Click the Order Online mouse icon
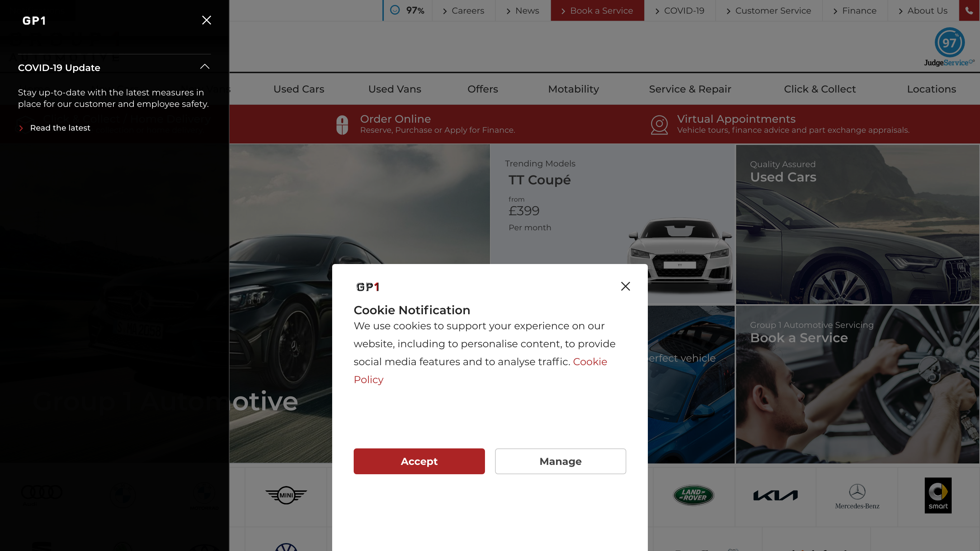 (342, 125)
